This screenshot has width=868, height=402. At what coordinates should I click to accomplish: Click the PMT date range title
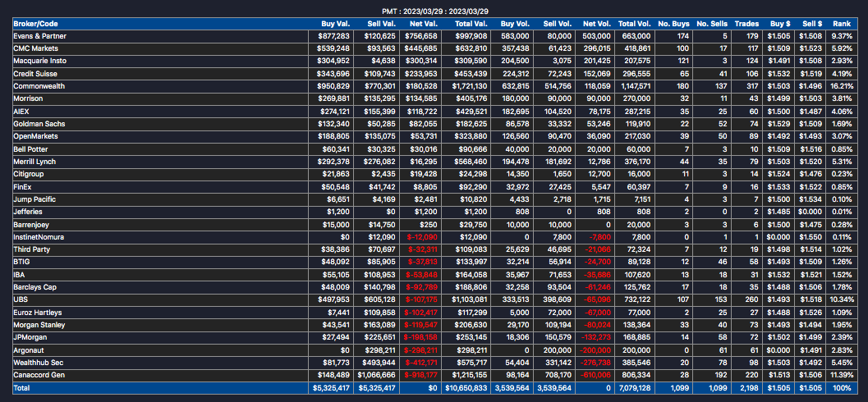pos(434,11)
